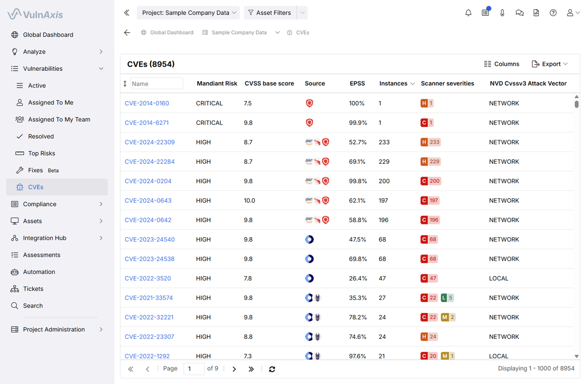Click the refresh icon in pagination bar
The width and height of the screenshot is (588, 384).
click(x=272, y=369)
